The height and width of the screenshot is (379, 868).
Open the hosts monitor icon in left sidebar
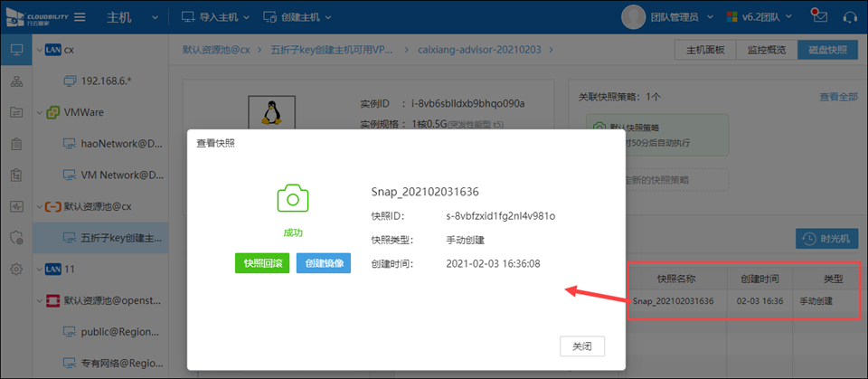click(x=16, y=50)
